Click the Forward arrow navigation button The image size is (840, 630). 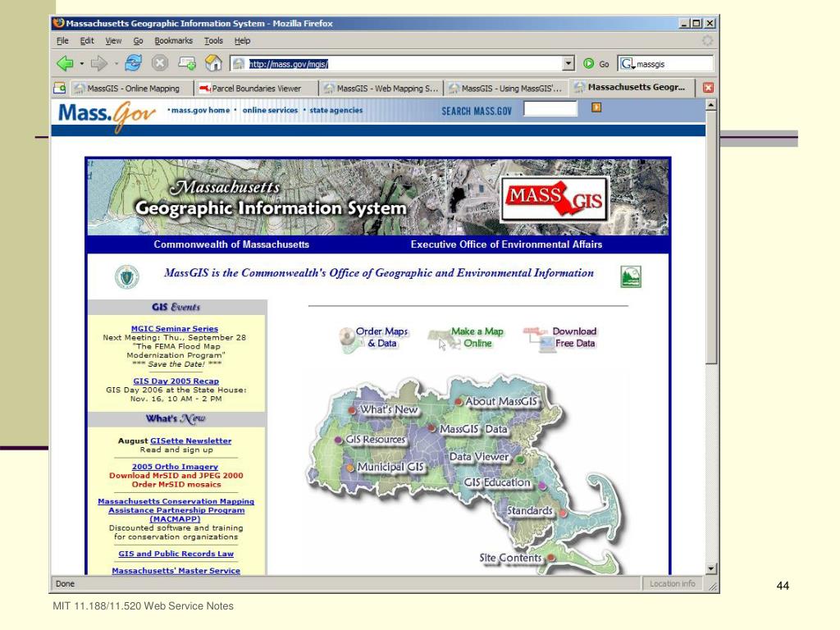pos(98,64)
